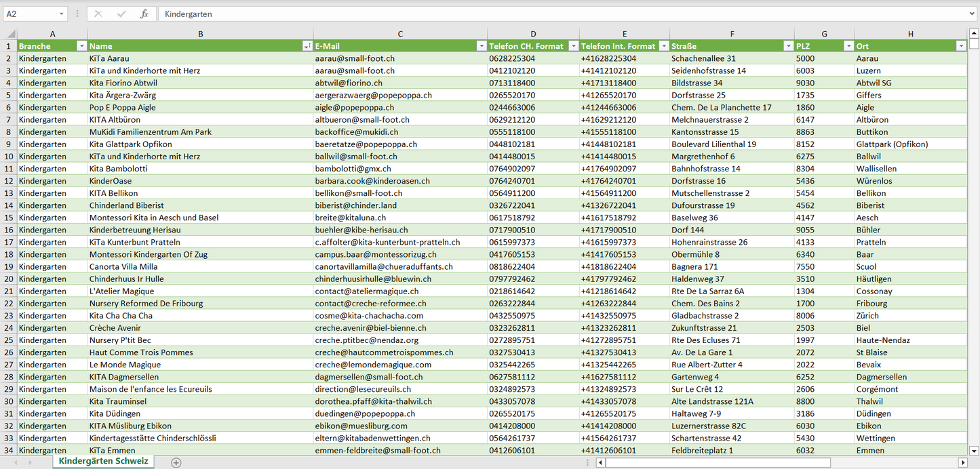Click the Select All corner triangle
980x469 pixels.
10,34
